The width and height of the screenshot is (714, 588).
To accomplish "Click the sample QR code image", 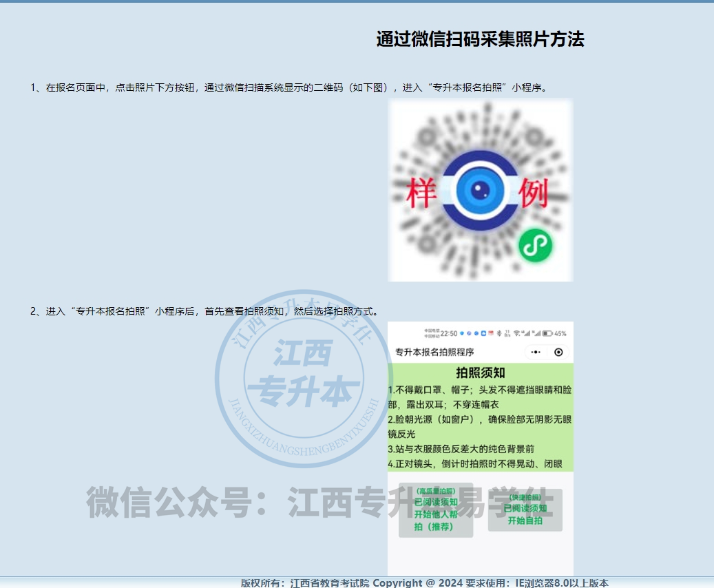I will pos(481,190).
